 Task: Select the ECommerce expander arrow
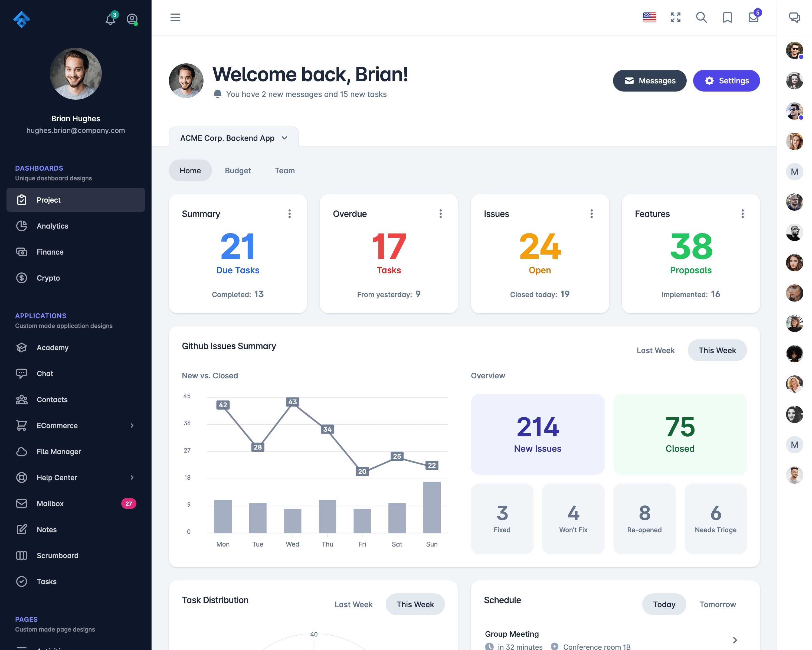[132, 425]
